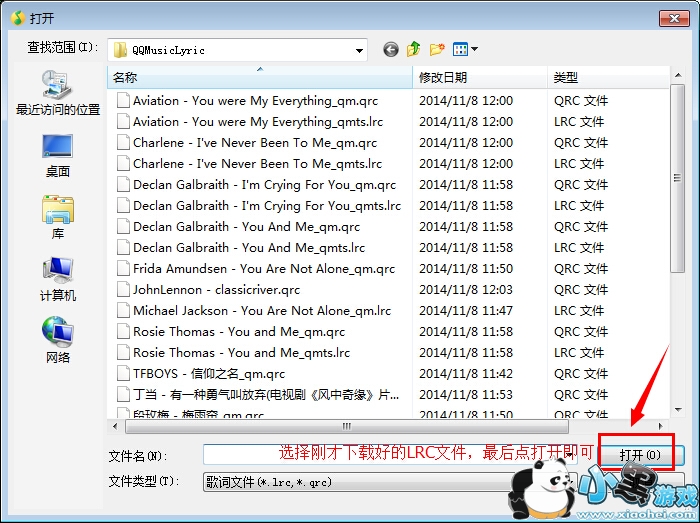Create a new folder

(x=437, y=49)
